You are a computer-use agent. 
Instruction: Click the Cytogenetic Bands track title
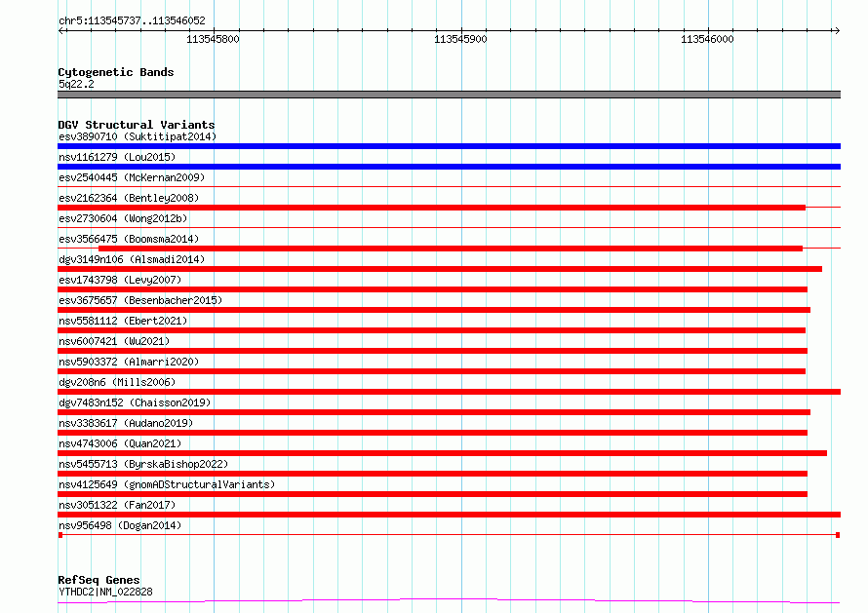[116, 72]
